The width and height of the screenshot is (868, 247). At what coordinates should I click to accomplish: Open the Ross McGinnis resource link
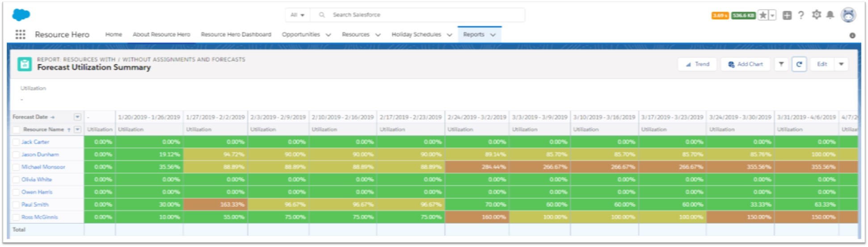(40, 217)
